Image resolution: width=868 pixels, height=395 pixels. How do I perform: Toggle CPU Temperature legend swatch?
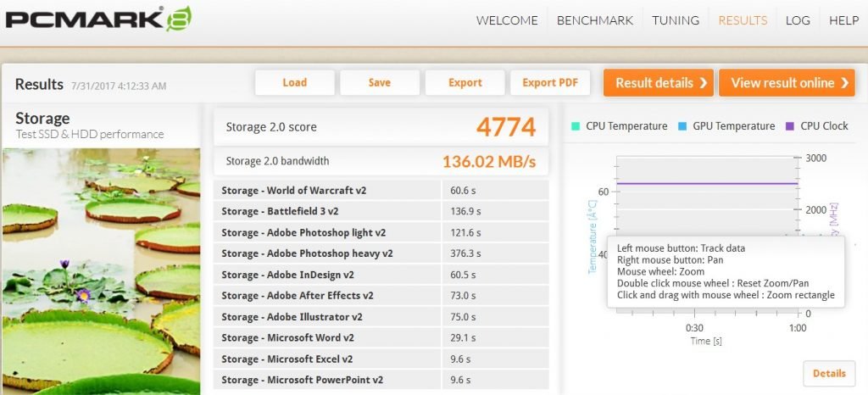pos(576,126)
